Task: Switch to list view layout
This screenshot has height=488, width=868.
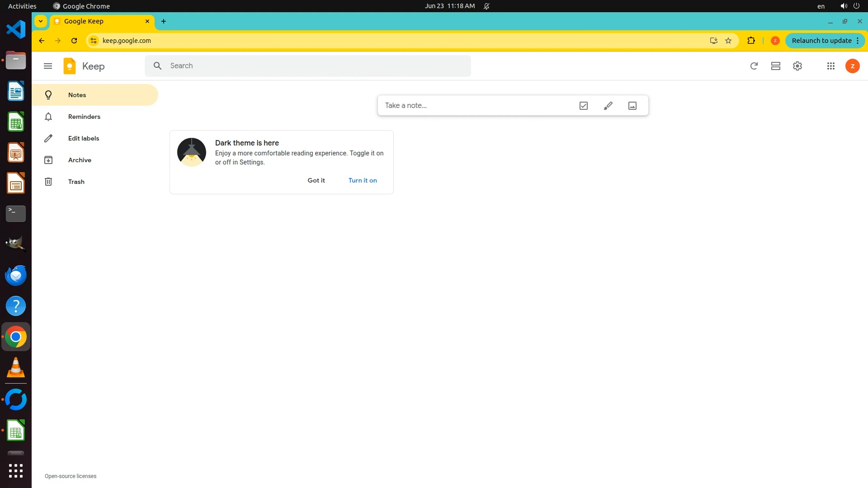Action: (x=776, y=66)
